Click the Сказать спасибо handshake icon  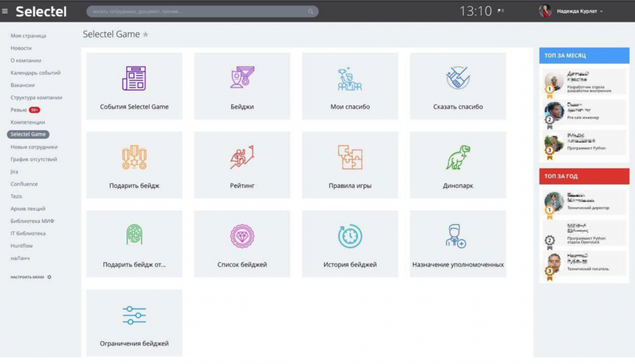coord(458,79)
